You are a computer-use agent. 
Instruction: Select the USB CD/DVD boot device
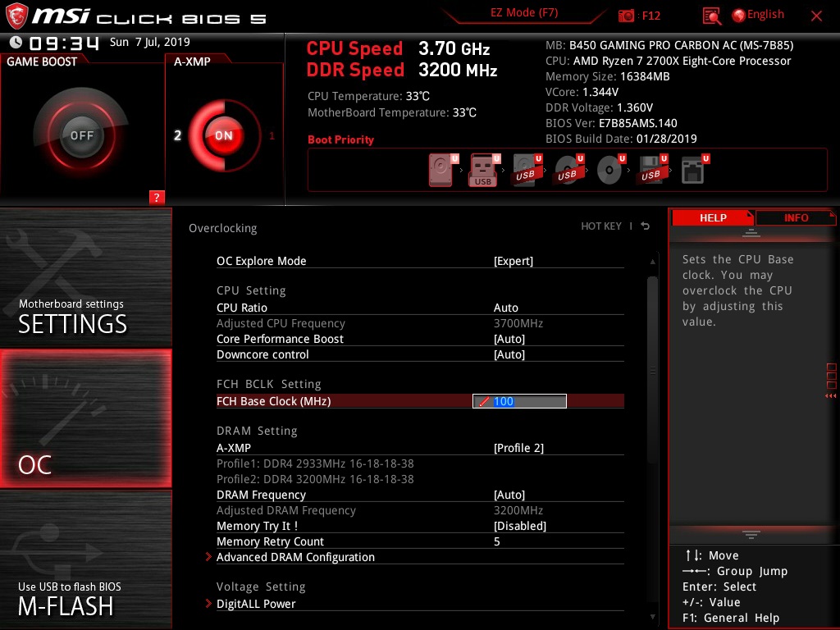click(568, 171)
